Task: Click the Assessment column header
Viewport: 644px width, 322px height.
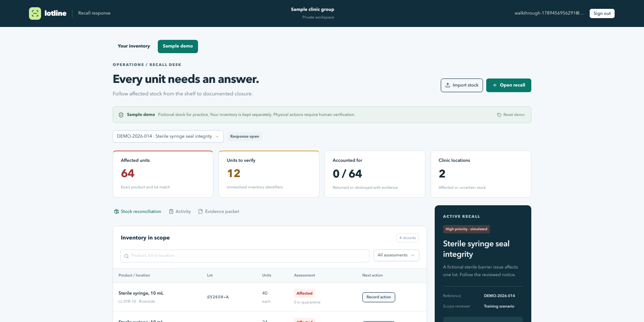Action: (305, 275)
